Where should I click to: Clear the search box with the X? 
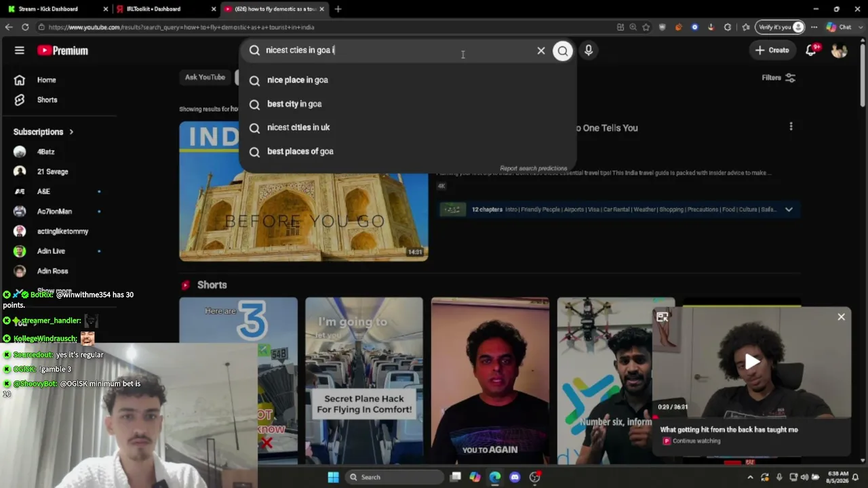tap(541, 50)
